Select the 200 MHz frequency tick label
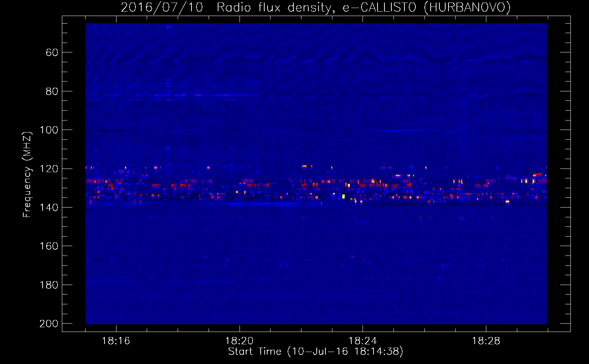Image resolution: width=589 pixels, height=364 pixels. pos(49,324)
